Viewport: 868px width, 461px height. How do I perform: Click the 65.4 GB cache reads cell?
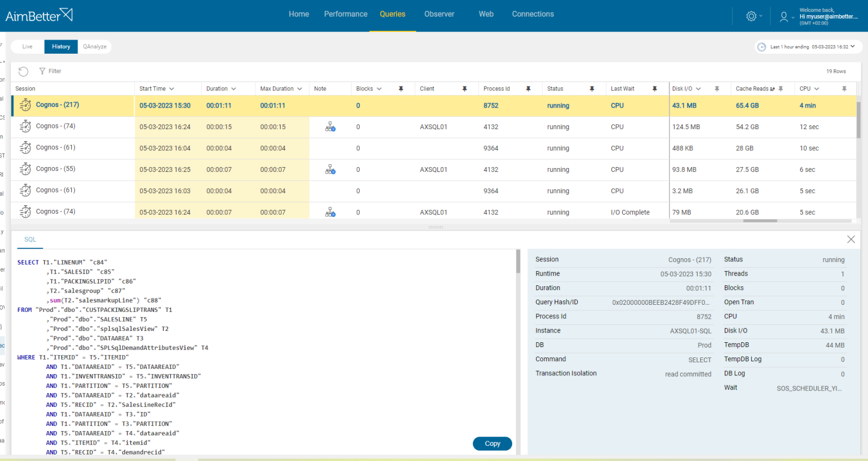point(747,106)
